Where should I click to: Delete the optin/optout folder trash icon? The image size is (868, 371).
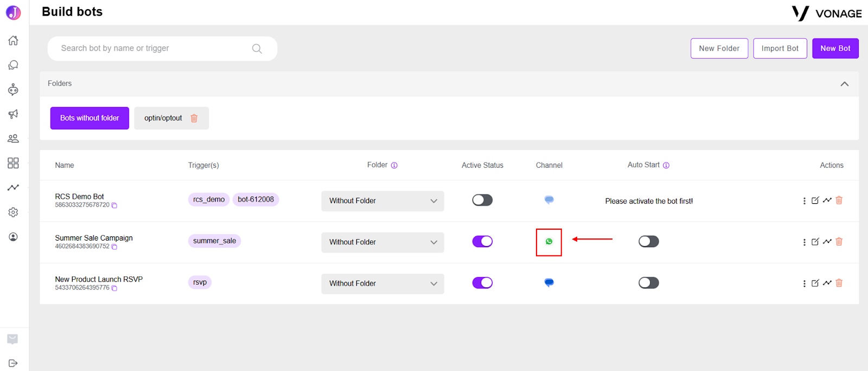(194, 118)
